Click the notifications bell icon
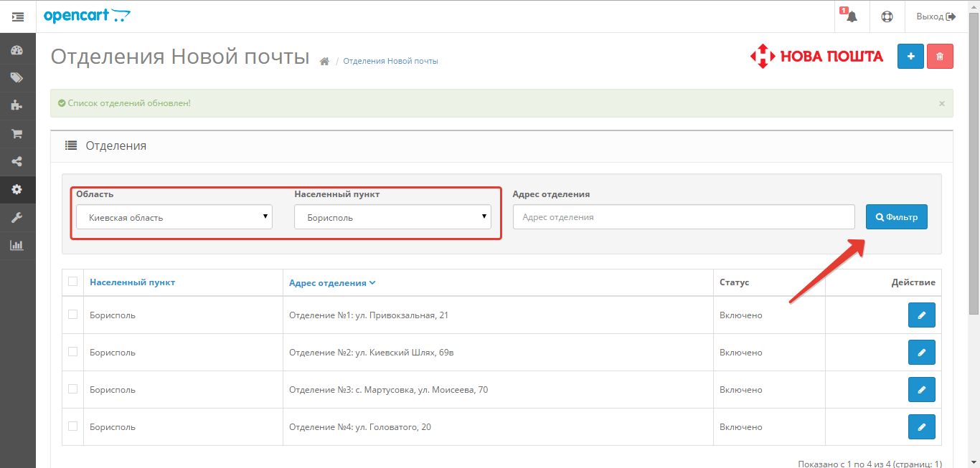The height and width of the screenshot is (468, 980). tap(852, 16)
